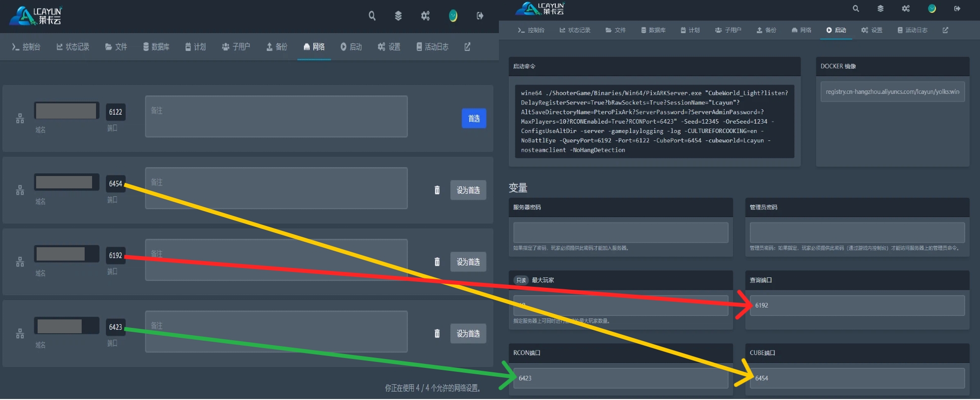Open the 文件 tab on Network page navbar

[116, 47]
